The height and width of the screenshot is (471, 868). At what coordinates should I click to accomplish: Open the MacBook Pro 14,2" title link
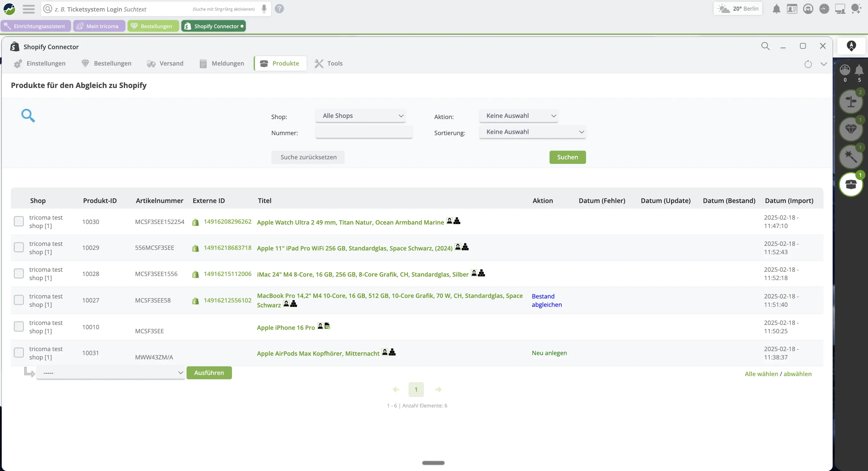(x=390, y=300)
